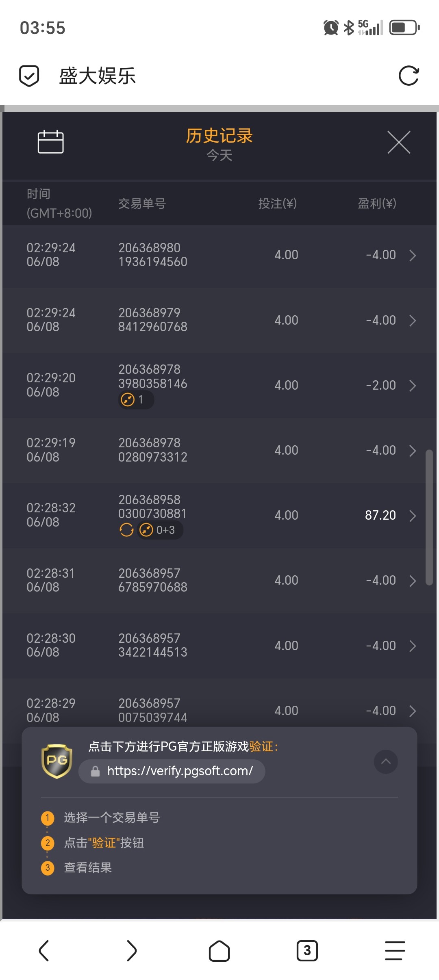Open the calendar date picker icon

(x=50, y=142)
